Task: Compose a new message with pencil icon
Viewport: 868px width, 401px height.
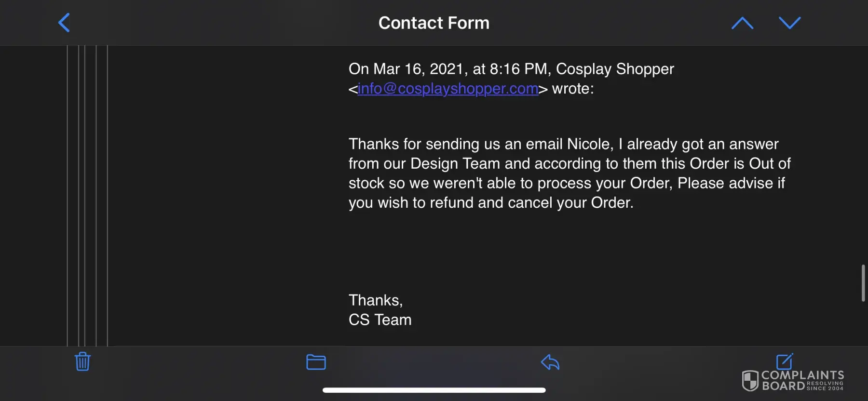Action: click(784, 361)
